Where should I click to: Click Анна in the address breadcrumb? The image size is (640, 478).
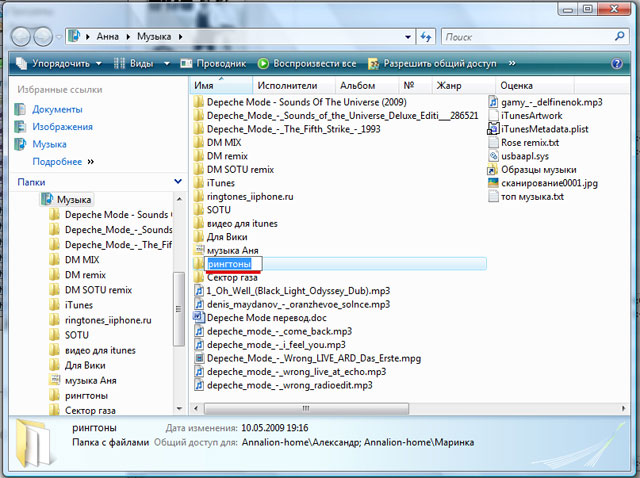click(107, 37)
